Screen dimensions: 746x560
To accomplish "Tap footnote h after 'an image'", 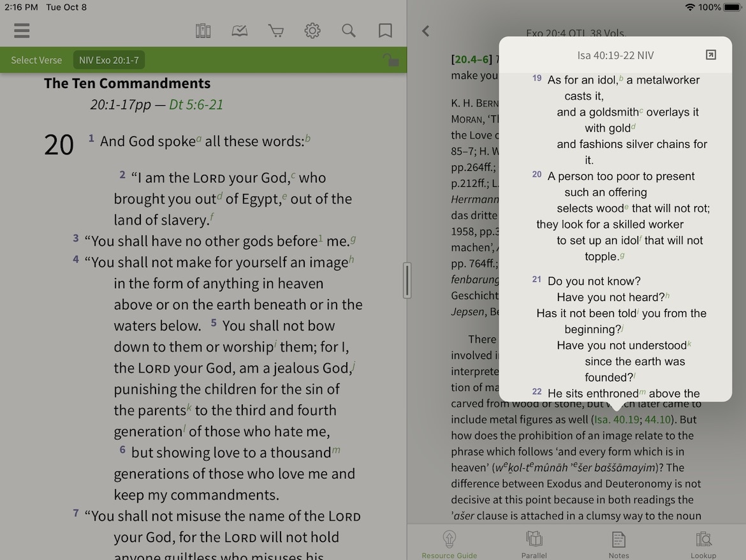I will pyautogui.click(x=351, y=260).
